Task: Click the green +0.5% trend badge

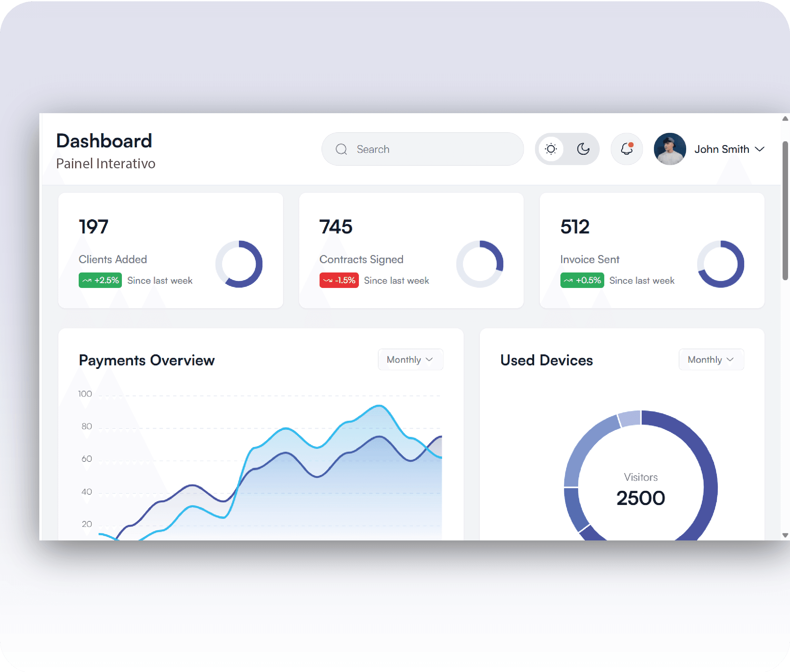Action: [582, 281]
